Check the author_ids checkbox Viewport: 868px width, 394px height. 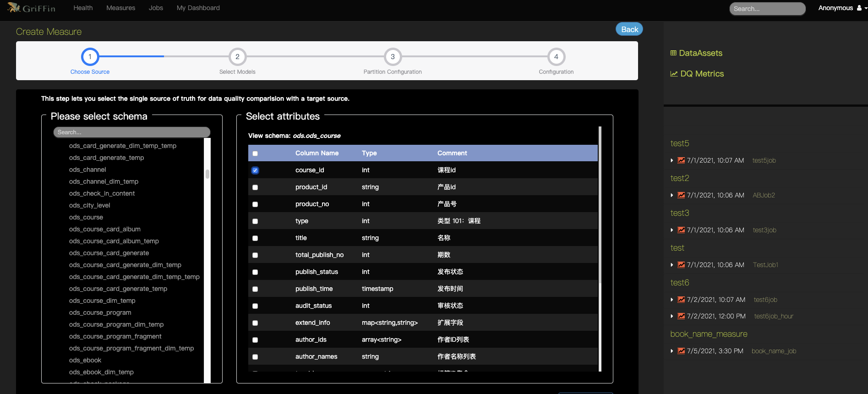[x=255, y=340]
